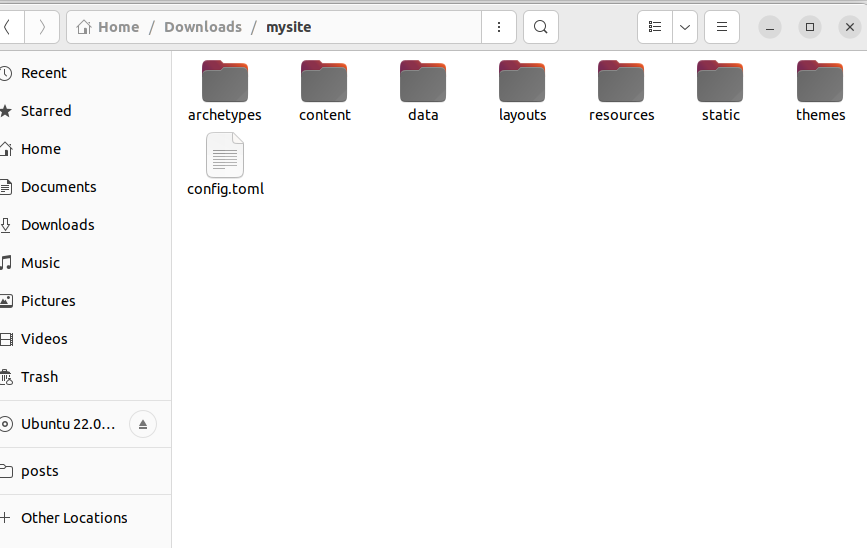867x548 pixels.
Task: Click the Recent clock icon in the sidebar
Action: click(x=6, y=73)
